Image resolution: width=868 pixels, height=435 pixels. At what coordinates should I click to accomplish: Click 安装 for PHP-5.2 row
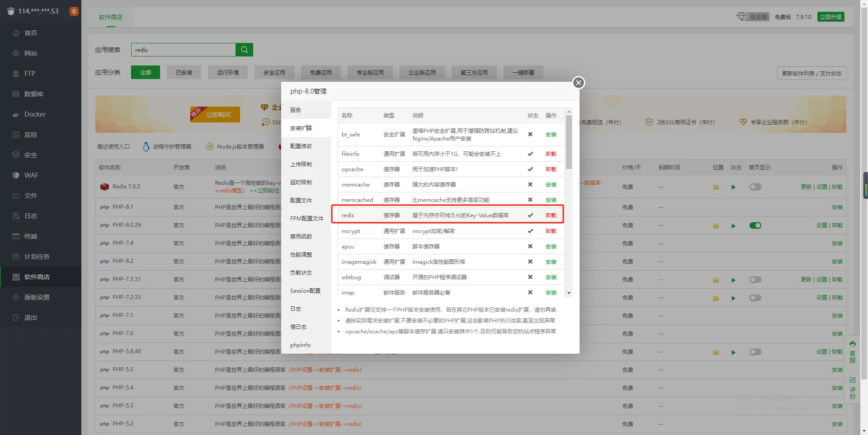tap(837, 424)
